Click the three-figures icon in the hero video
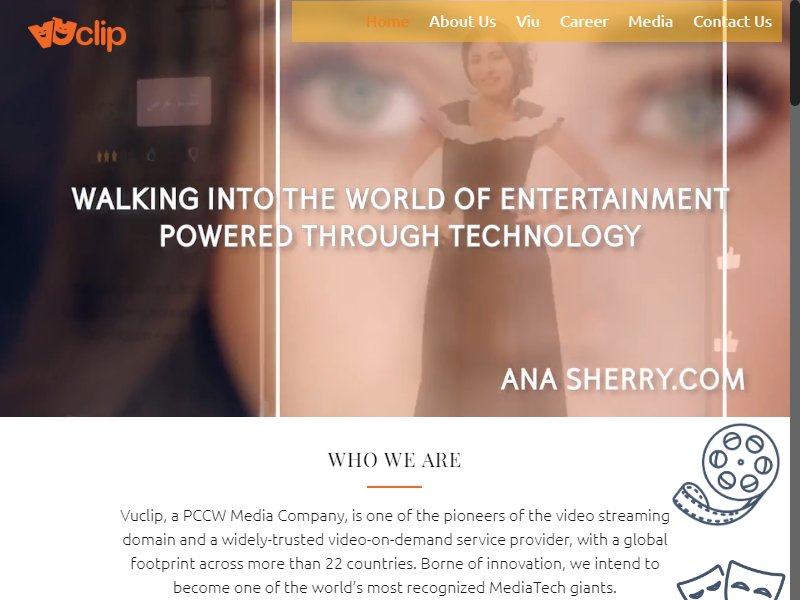 pos(107,155)
